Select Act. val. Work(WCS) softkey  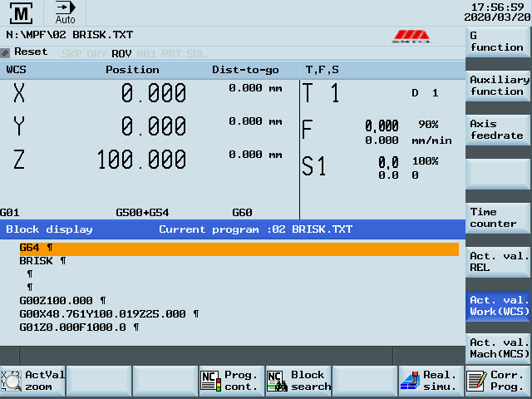tap(497, 306)
